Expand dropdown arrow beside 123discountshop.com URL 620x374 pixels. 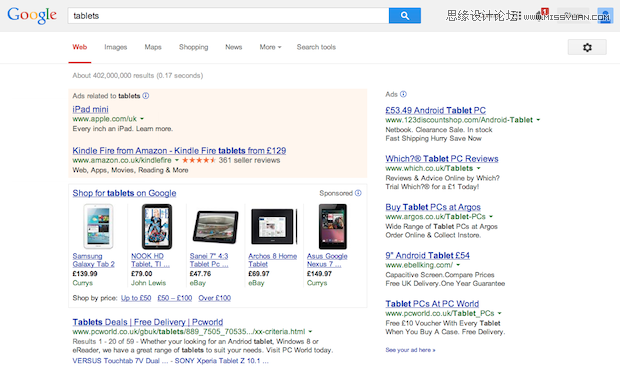point(538,120)
